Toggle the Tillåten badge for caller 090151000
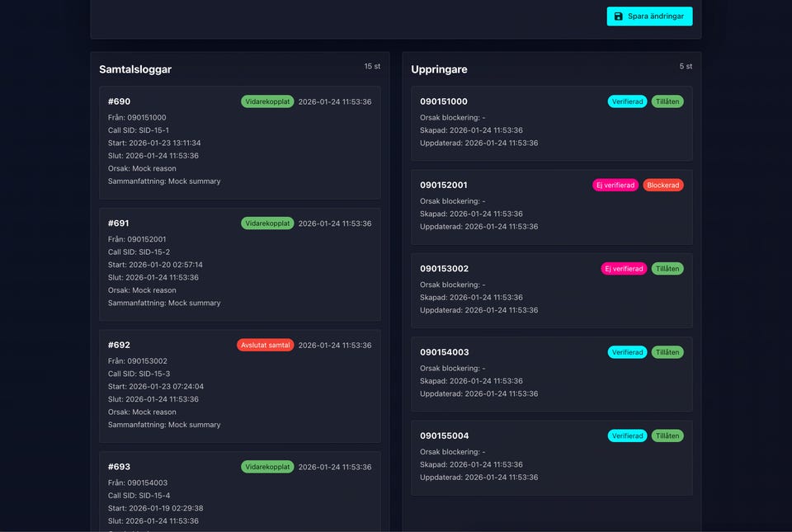The image size is (792, 532). point(667,101)
